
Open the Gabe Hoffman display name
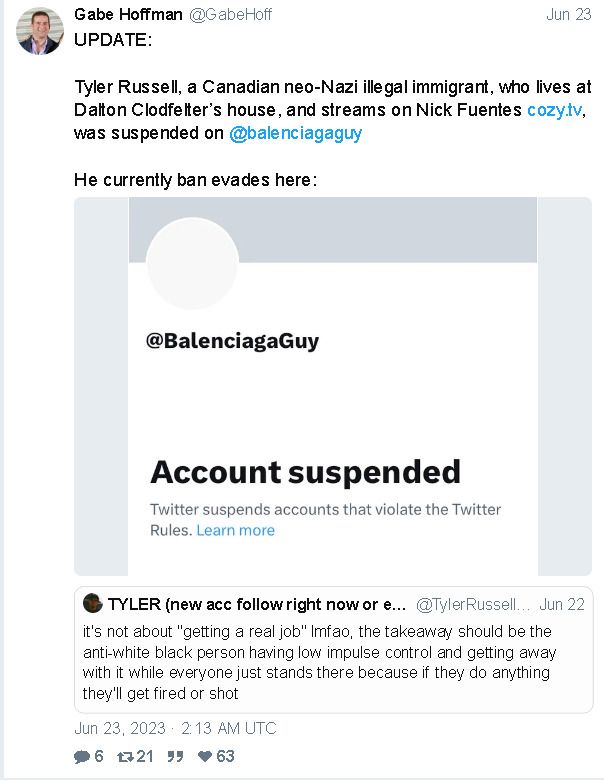128,14
